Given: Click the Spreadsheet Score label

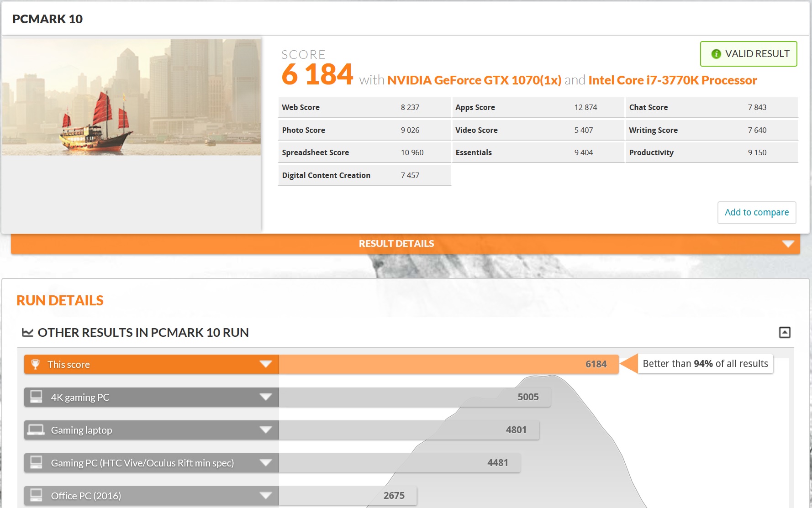Looking at the screenshot, I should [x=316, y=152].
